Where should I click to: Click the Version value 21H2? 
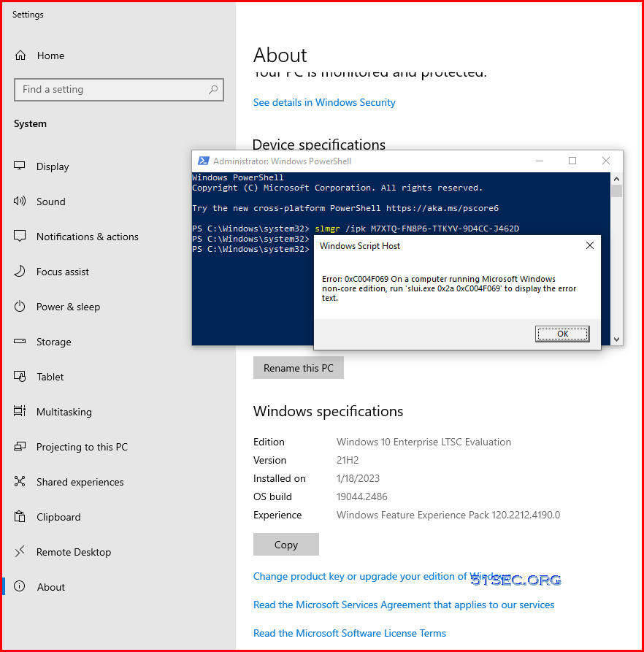pyautogui.click(x=348, y=460)
